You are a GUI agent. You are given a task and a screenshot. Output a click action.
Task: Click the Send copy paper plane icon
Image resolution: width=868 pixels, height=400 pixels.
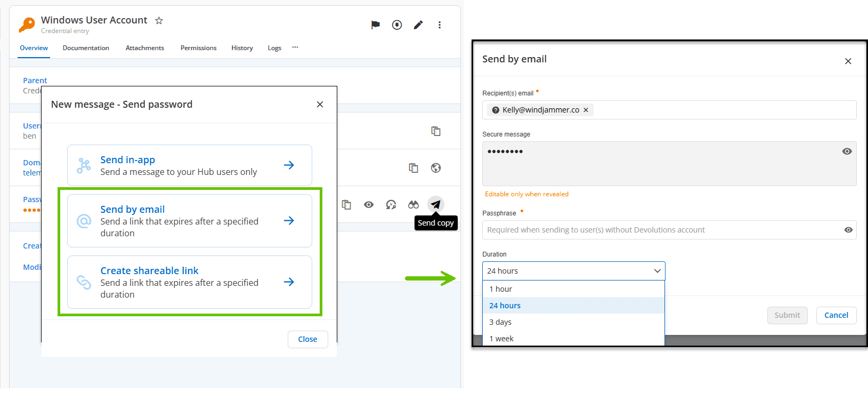point(436,204)
